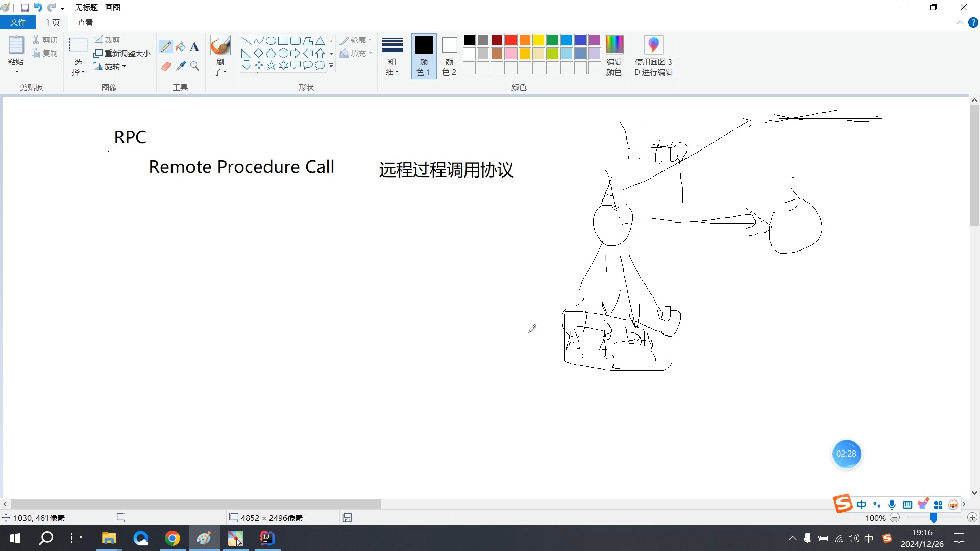Select the Color picker eyedropper tool
The width and height of the screenshot is (980, 551).
click(x=180, y=66)
